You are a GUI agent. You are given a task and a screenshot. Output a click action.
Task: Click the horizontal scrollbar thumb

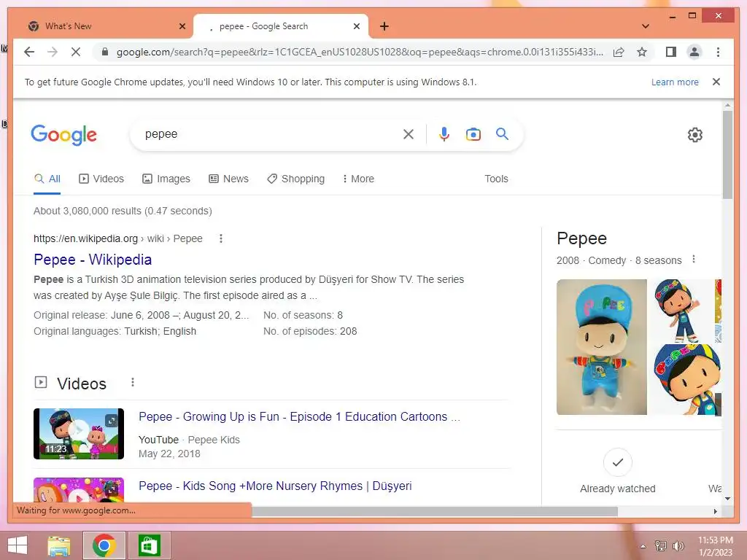click(x=435, y=511)
